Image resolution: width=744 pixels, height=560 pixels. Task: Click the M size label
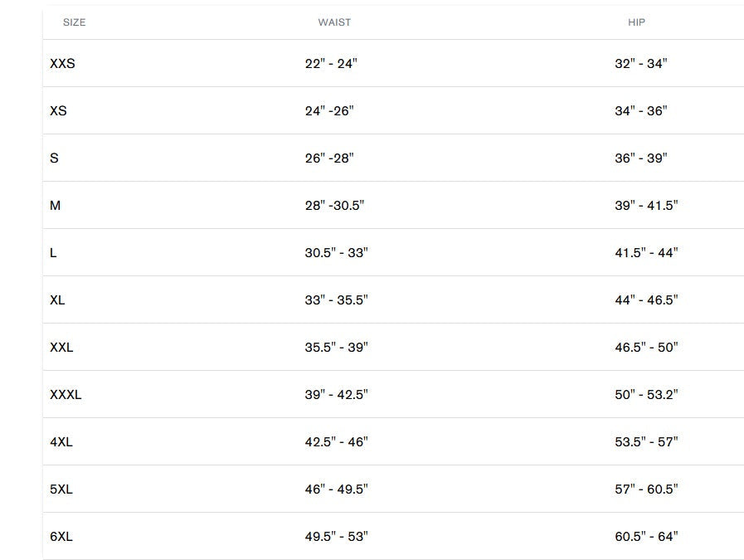coord(55,205)
